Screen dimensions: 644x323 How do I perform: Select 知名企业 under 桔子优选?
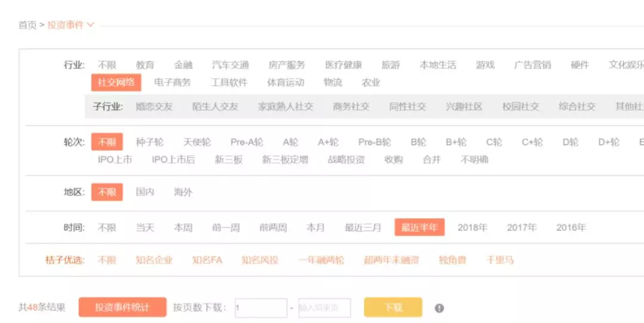154,260
